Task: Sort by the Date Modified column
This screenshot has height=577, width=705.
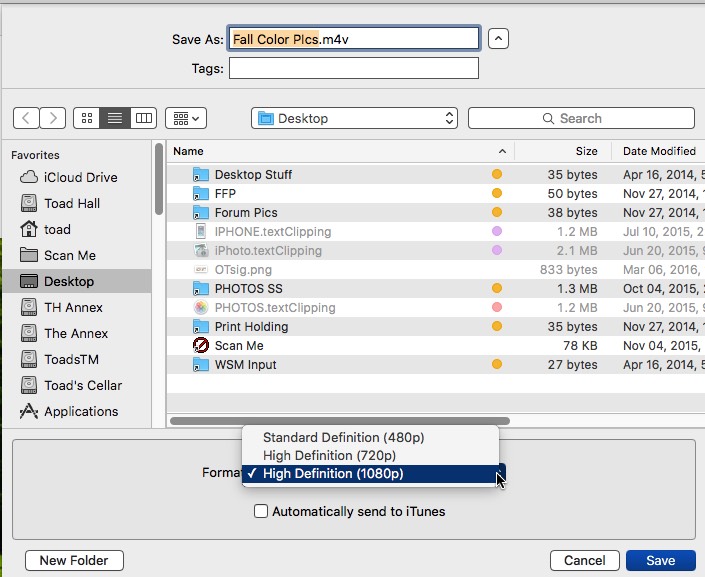Action: pyautogui.click(x=659, y=151)
